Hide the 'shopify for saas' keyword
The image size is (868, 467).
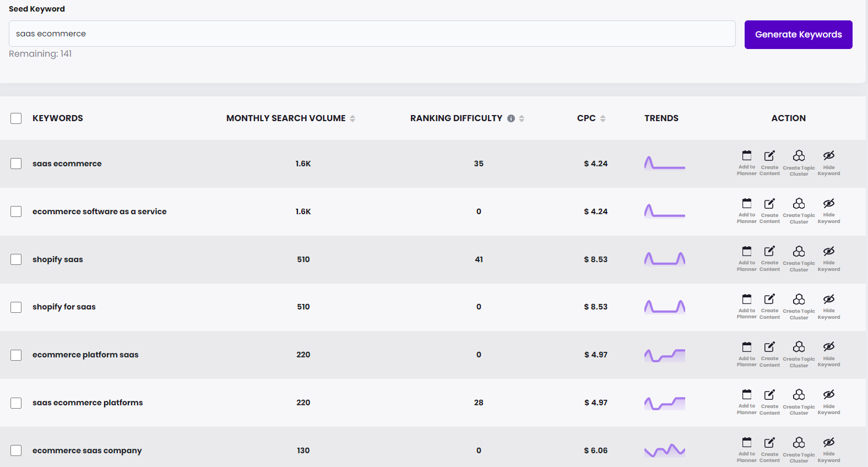point(829,307)
